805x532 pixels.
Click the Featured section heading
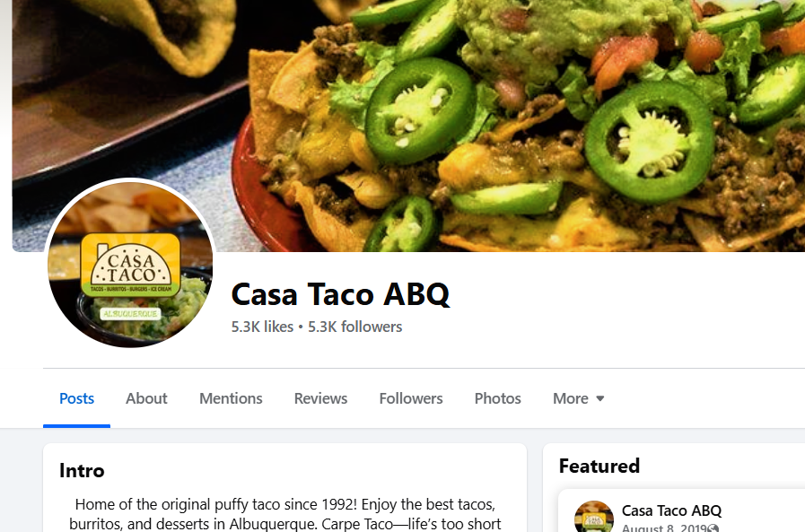pyautogui.click(x=599, y=466)
